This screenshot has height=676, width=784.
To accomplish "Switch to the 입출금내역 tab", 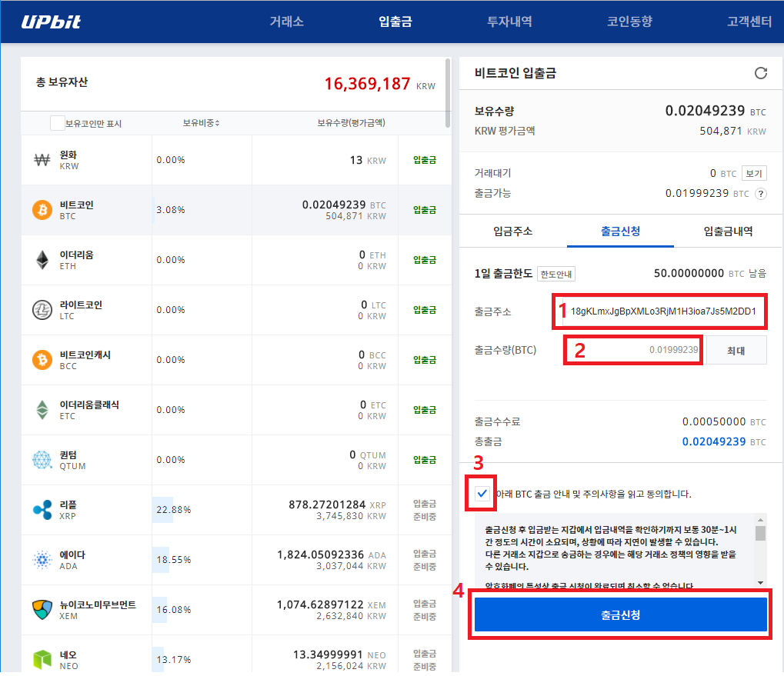I will 728,231.
